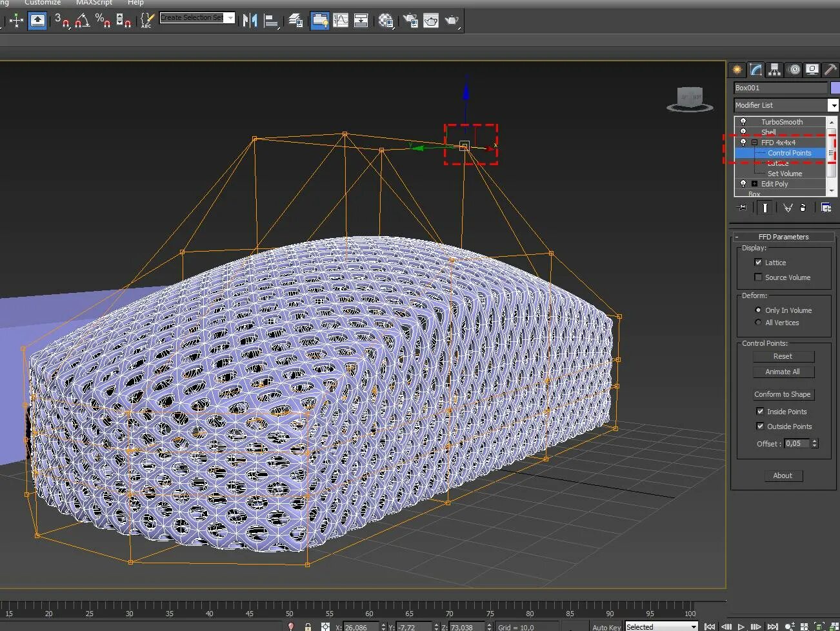The image size is (840, 631).
Task: Switch to the Hierarchy panel tab
Action: click(x=774, y=70)
